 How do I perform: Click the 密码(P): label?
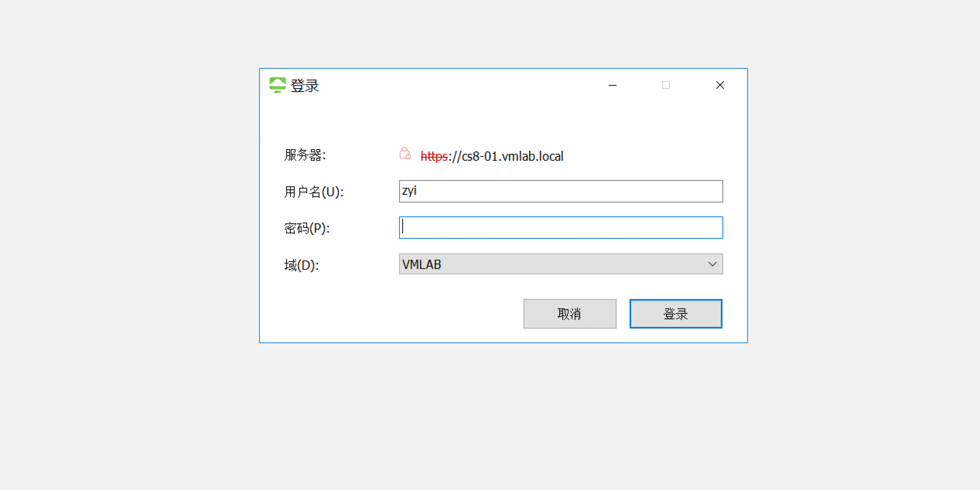tap(307, 228)
